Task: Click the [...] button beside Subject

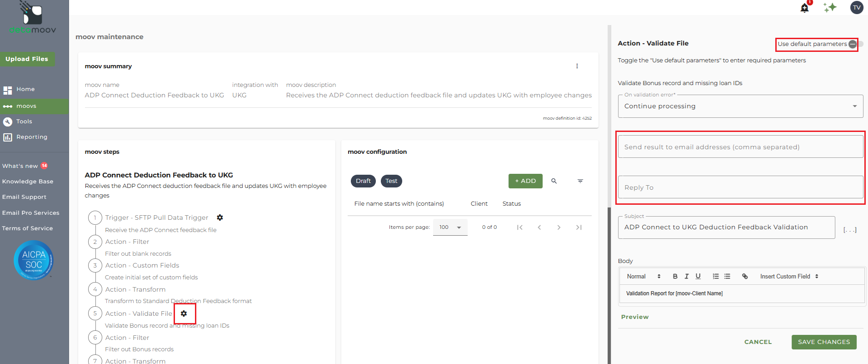Action: click(850, 230)
